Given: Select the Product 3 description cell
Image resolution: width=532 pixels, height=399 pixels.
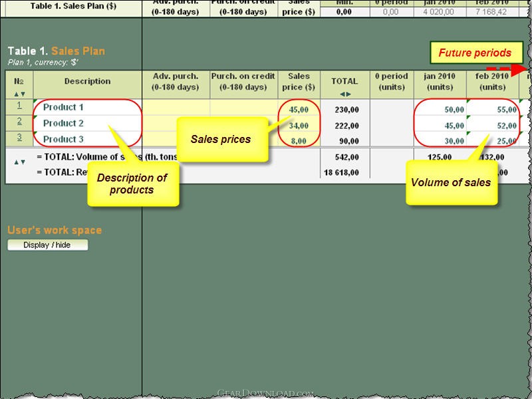Looking at the screenshot, I should point(88,139).
